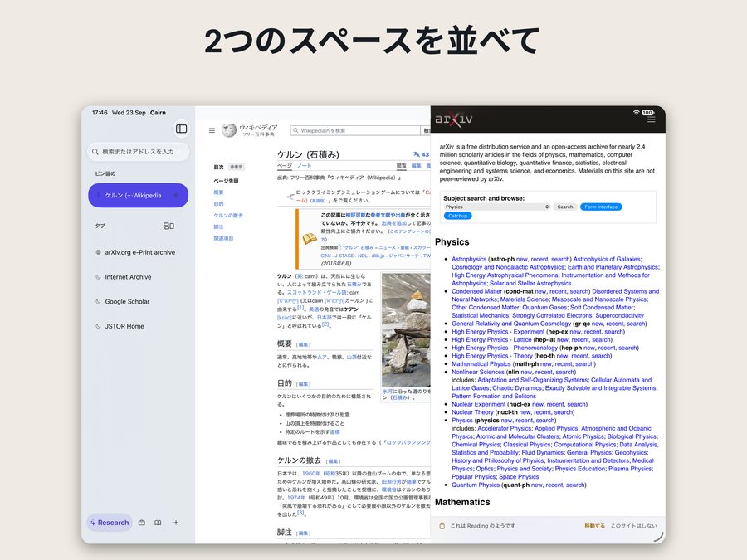Open the Nonlinear Sciences link
This screenshot has width=747, height=560.
pos(478,372)
